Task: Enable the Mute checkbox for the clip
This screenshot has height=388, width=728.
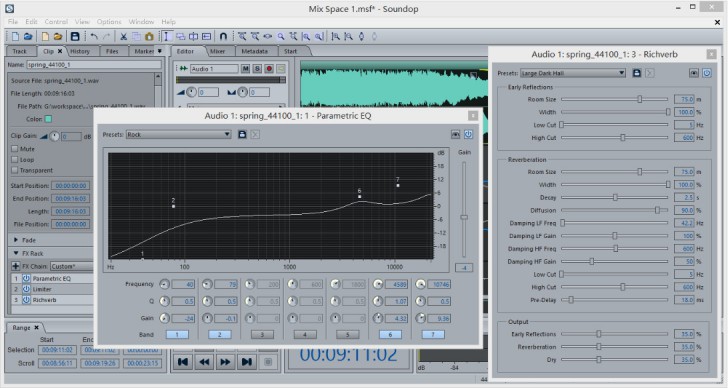Action: point(15,149)
